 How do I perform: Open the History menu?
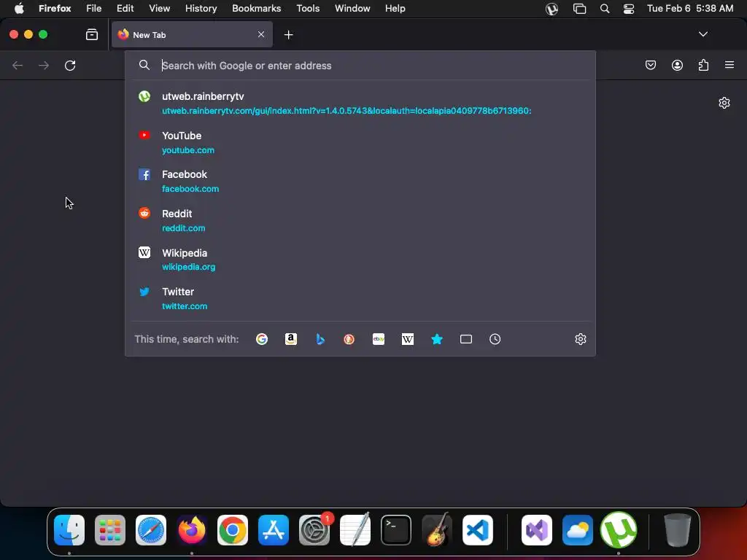tap(201, 9)
